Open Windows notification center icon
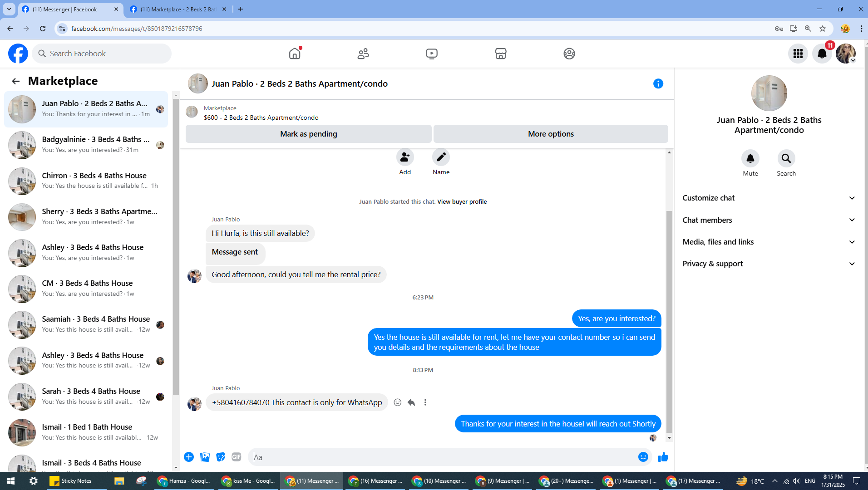The height and width of the screenshot is (490, 868). click(x=857, y=481)
